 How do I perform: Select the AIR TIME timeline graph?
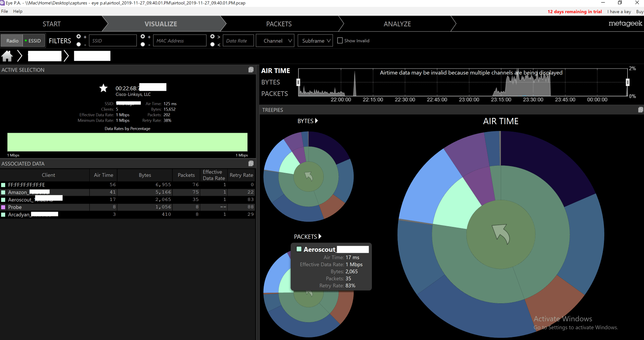coord(275,70)
